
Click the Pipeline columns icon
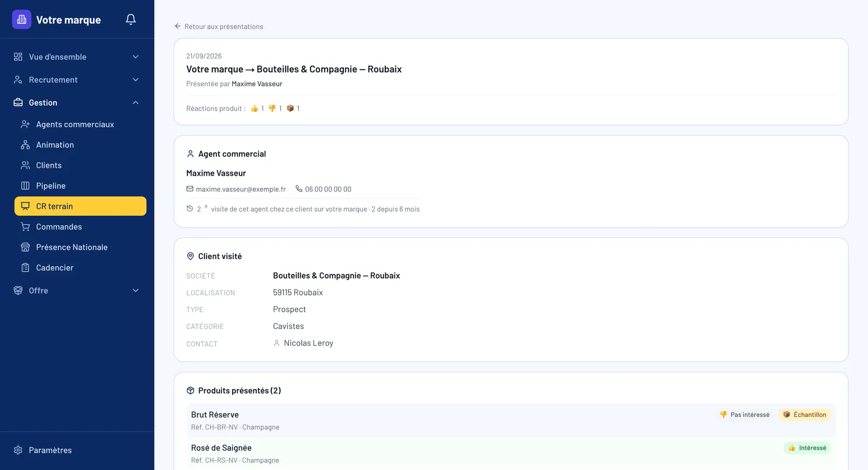[x=25, y=186]
